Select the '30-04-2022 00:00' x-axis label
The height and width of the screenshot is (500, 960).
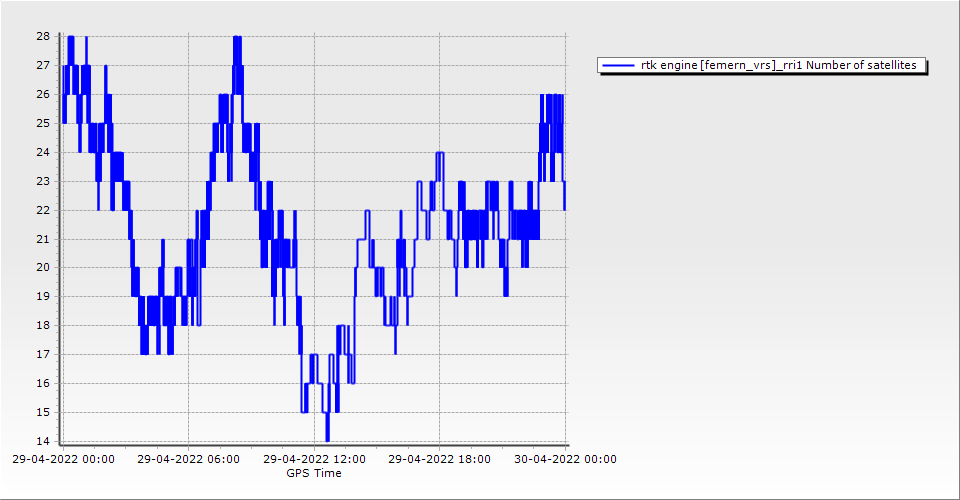coord(565,460)
